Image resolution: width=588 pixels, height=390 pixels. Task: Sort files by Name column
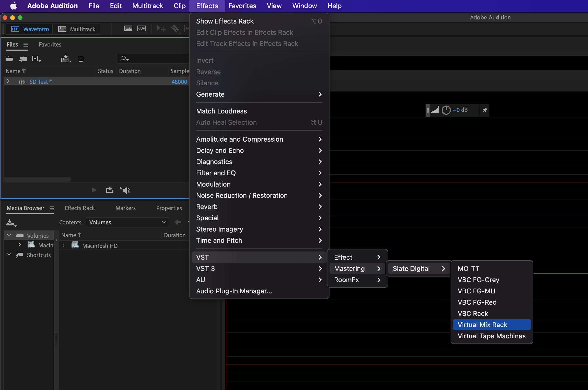[x=16, y=71]
